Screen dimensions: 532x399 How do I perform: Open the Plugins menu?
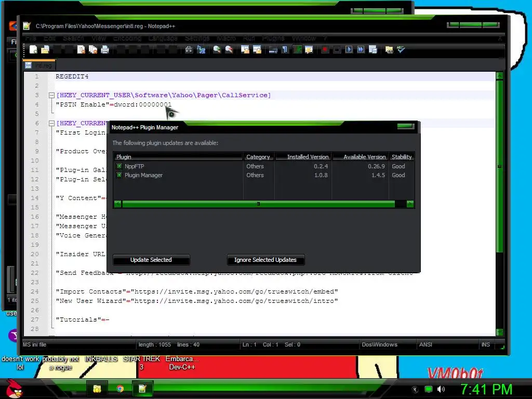[x=273, y=38]
